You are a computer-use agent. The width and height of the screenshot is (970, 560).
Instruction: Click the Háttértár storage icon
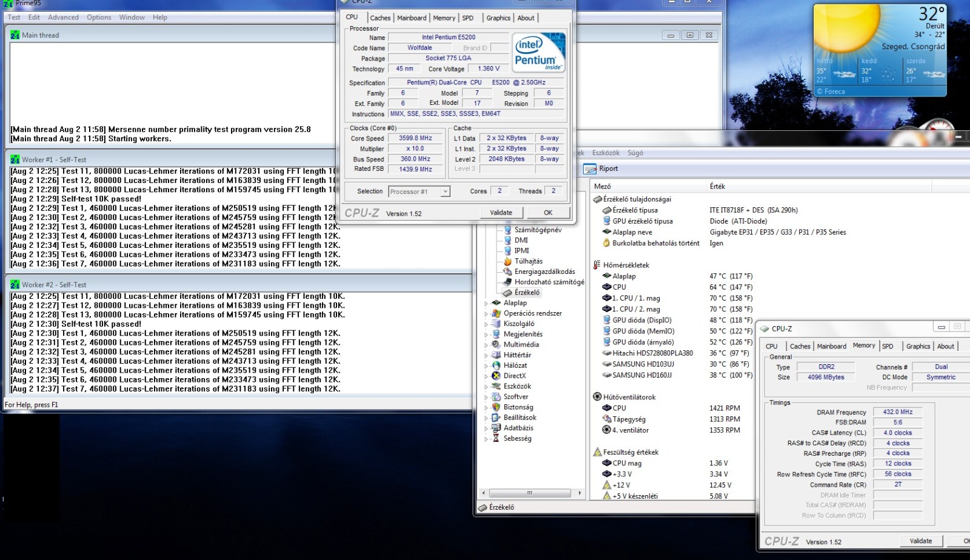pos(497,355)
